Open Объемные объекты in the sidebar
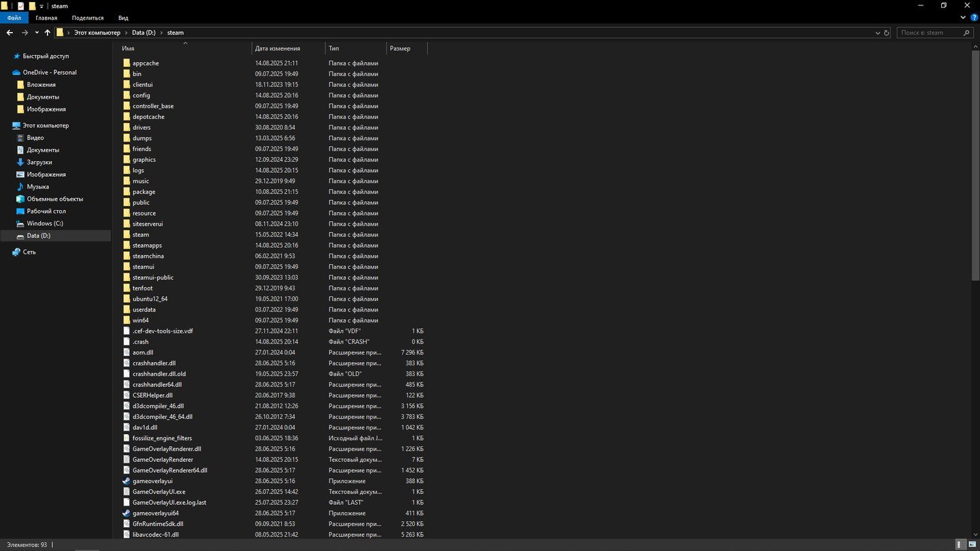980x551 pixels. [55, 199]
